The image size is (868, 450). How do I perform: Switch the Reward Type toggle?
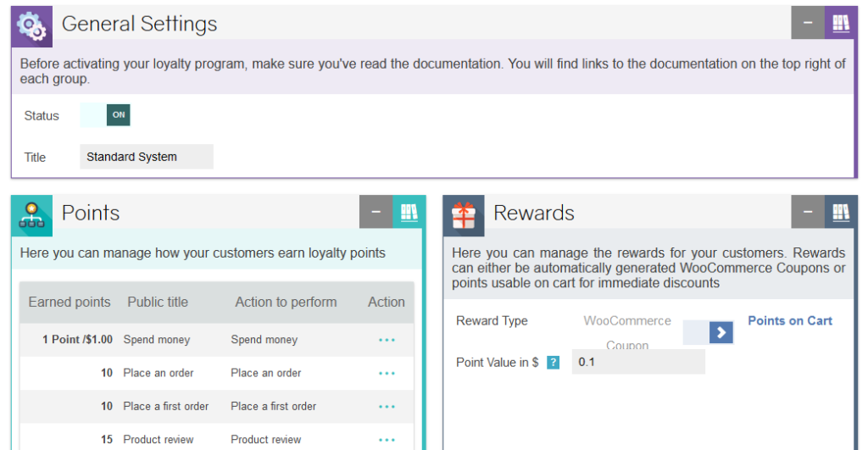(x=708, y=332)
